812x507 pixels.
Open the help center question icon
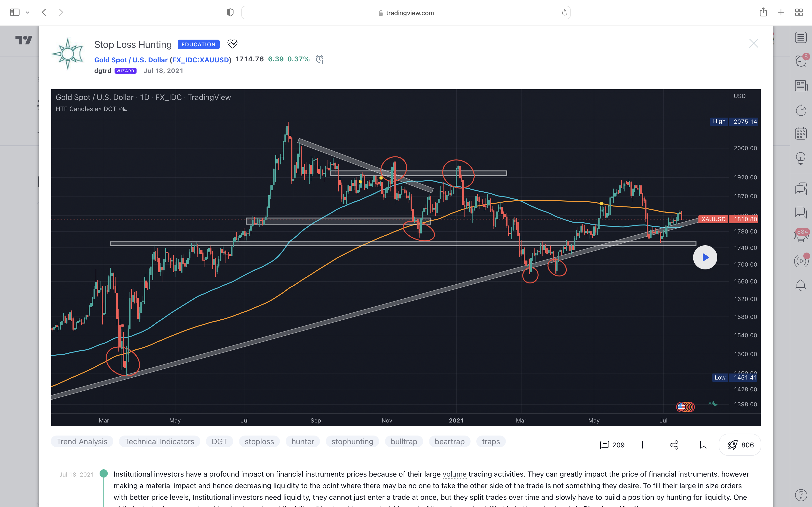(801, 495)
